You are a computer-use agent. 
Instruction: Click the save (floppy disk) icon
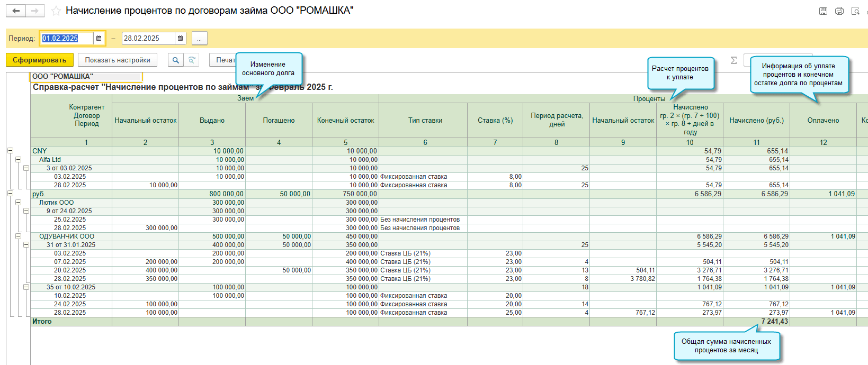pyautogui.click(x=823, y=11)
